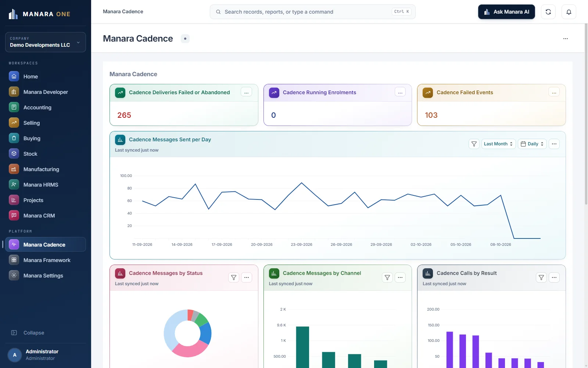Image resolution: width=588 pixels, height=368 pixels.
Task: Open page options menu for Manara Cadence
Action: [x=566, y=39]
